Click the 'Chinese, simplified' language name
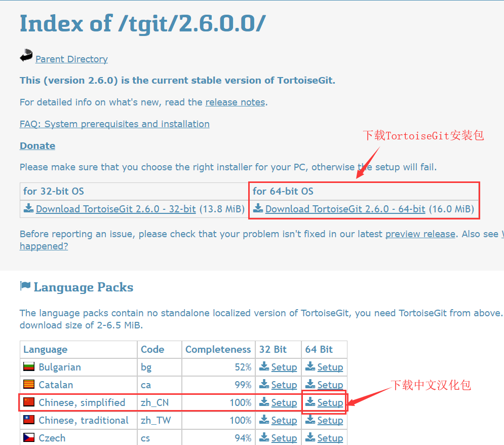Screen dimensions: 504x445 tap(82, 402)
